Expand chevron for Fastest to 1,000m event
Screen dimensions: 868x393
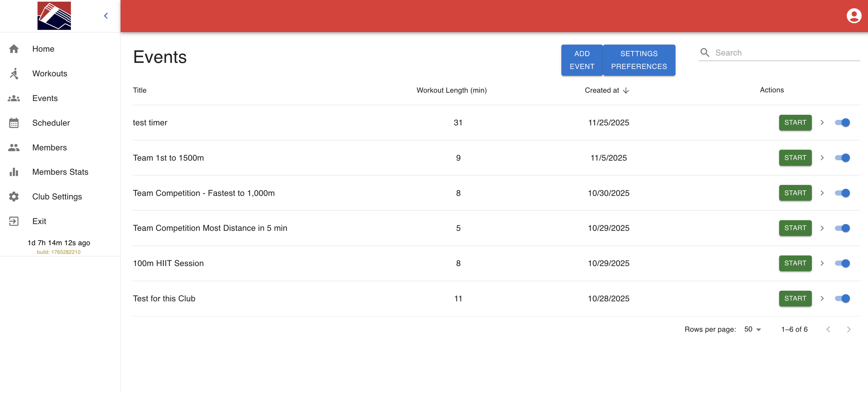point(822,193)
